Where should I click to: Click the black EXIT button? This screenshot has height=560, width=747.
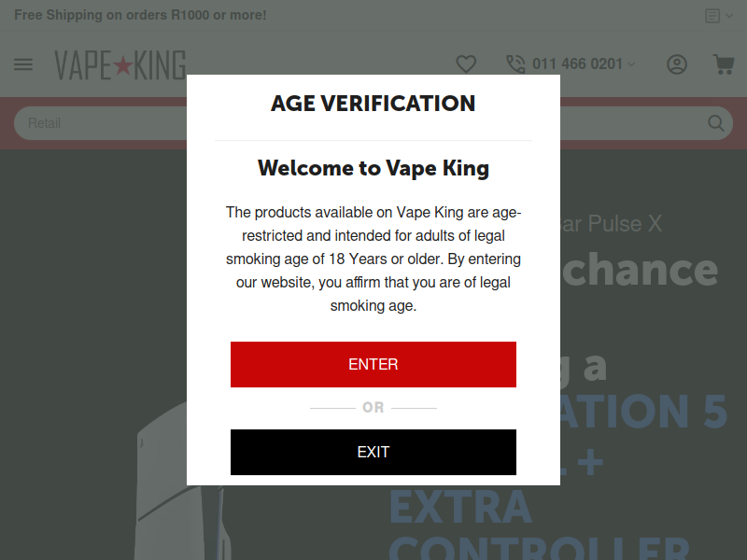[x=373, y=452]
